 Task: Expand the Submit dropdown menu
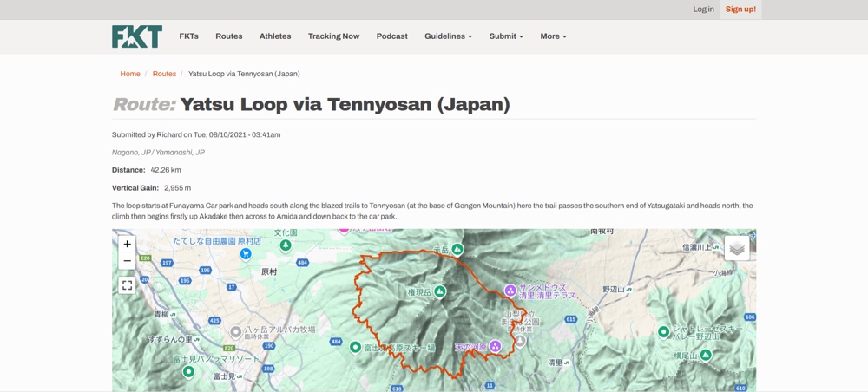506,36
